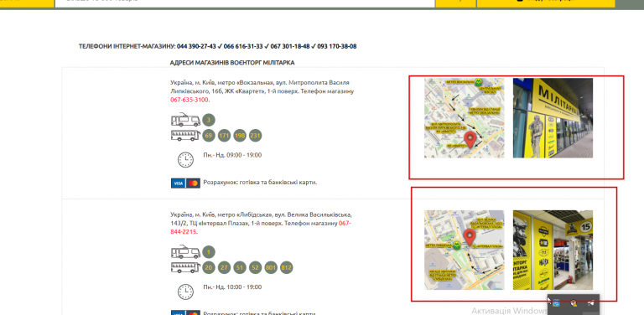
Task: Select bus route badge 231
Action: coord(256,136)
